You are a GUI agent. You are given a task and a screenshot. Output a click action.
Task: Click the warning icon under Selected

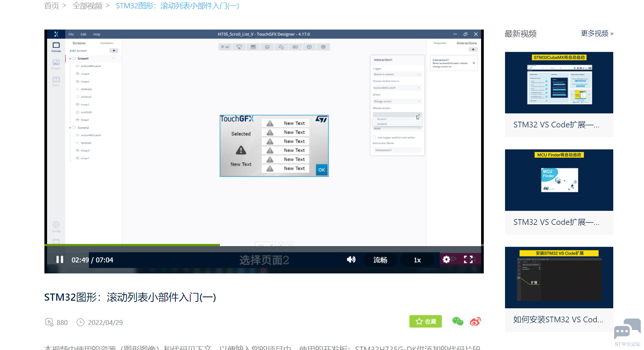(x=241, y=151)
